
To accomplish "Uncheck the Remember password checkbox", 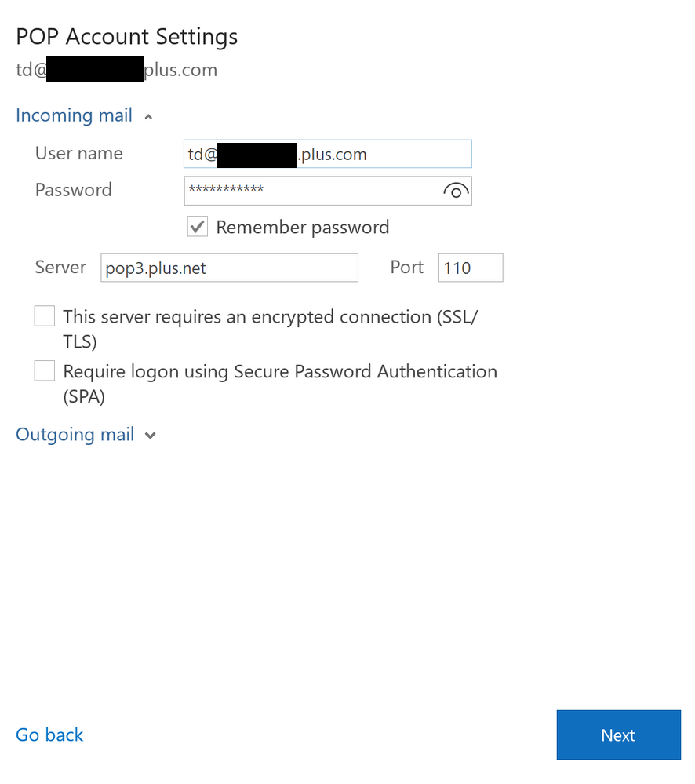I will (x=197, y=227).
